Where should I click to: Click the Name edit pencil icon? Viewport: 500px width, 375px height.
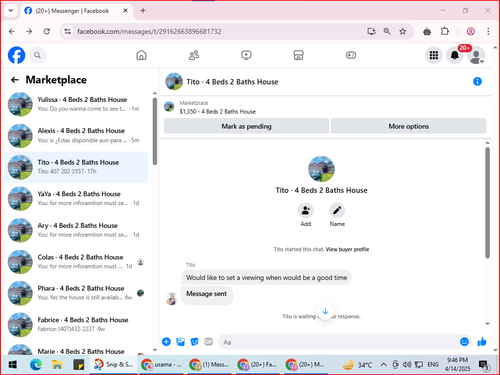(337, 211)
